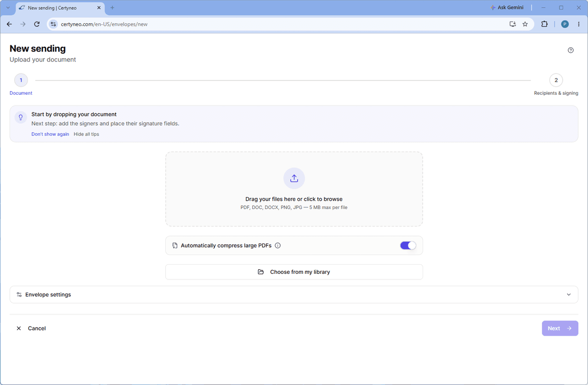Click the Envelope settings label
This screenshot has width=588, height=385.
(x=48, y=294)
